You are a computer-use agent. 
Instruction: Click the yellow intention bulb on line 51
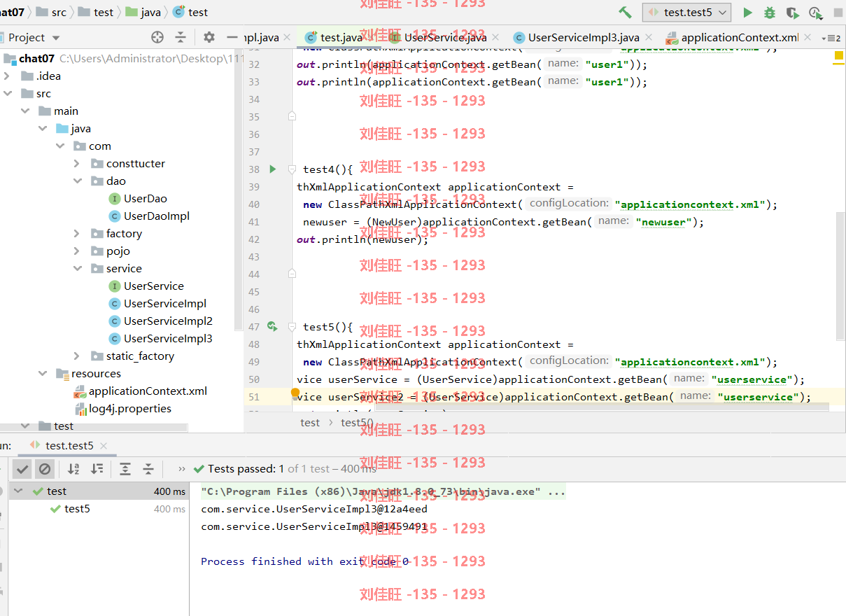pyautogui.click(x=295, y=393)
